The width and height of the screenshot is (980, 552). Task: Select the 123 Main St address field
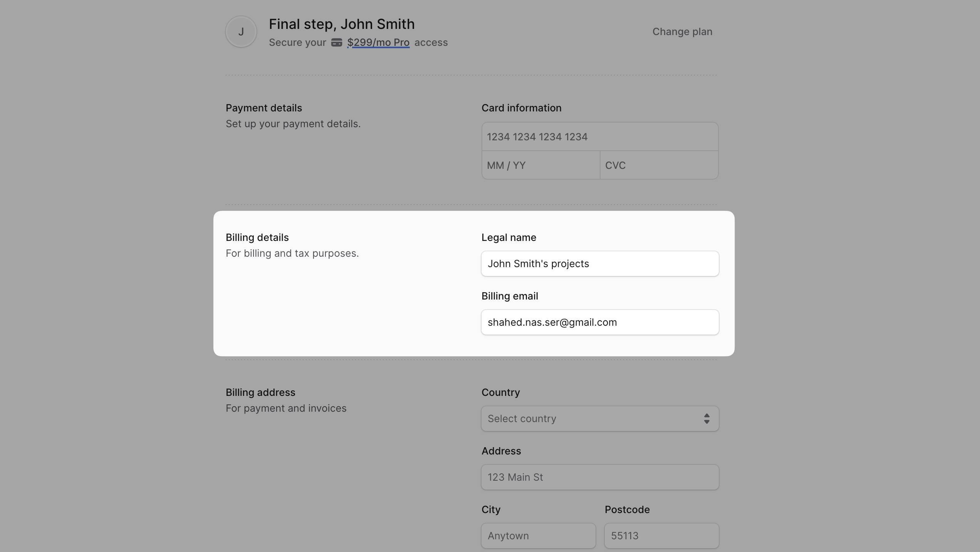pos(599,477)
